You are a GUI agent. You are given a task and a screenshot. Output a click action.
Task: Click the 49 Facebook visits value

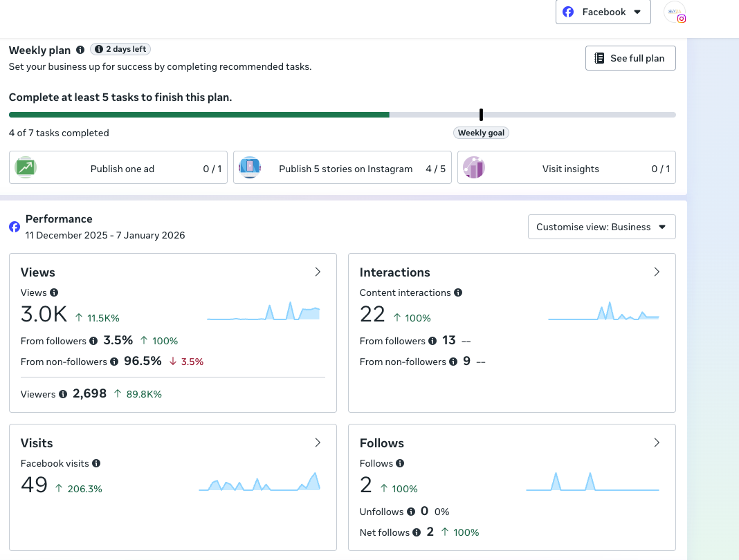click(35, 485)
